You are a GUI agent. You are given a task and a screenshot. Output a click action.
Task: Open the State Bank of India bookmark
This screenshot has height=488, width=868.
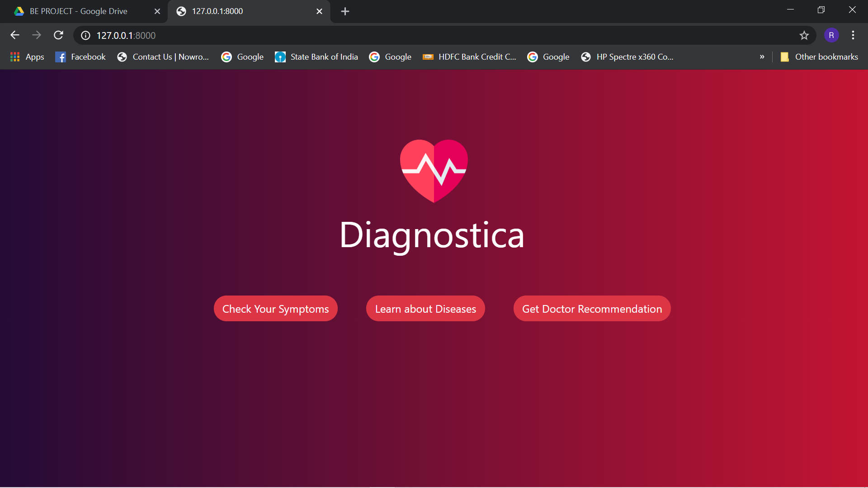click(316, 57)
